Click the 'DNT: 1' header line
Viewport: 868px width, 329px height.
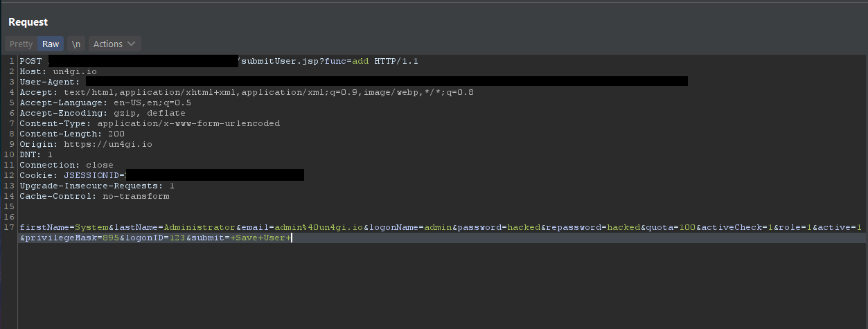36,154
